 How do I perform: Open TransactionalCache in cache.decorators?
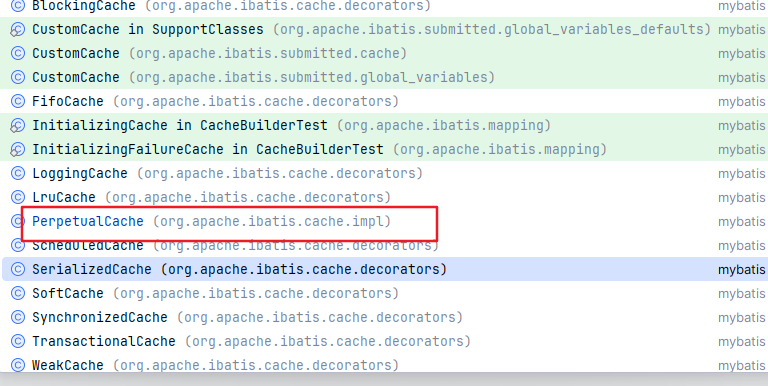[384, 341]
